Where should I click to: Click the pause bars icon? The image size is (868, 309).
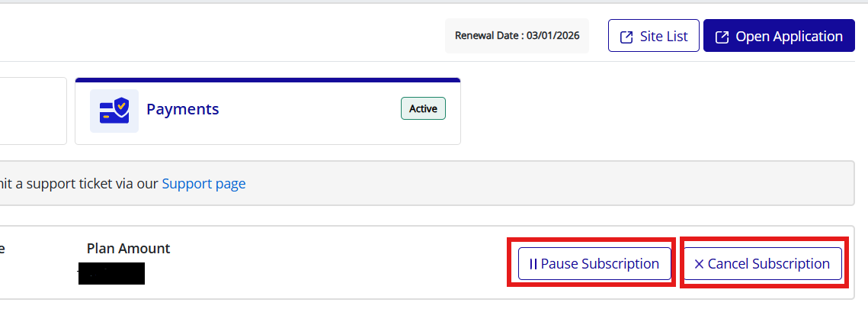click(x=533, y=264)
